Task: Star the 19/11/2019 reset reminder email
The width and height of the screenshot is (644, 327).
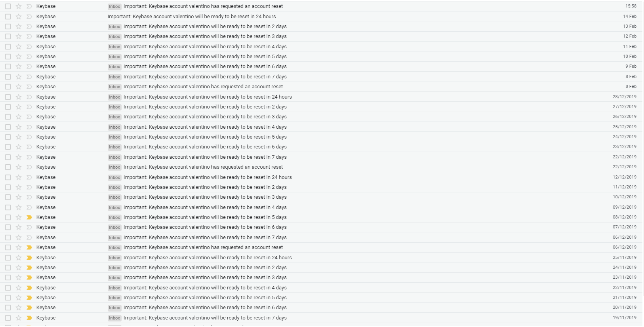Action: [18, 317]
